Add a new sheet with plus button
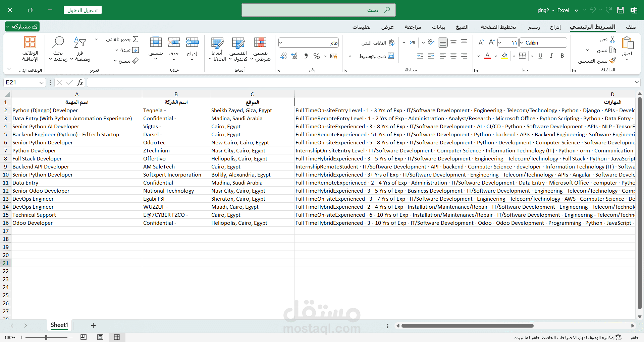 pos(93,325)
